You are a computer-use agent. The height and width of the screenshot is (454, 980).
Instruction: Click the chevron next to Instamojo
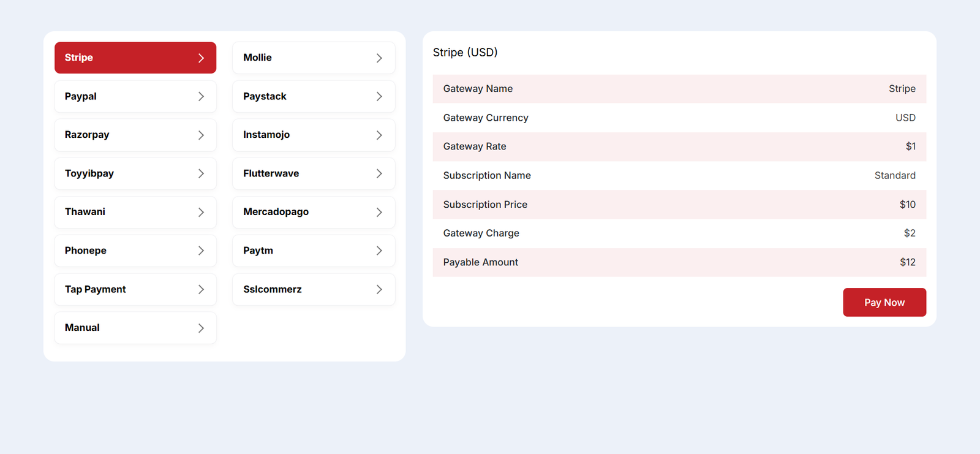pos(379,135)
